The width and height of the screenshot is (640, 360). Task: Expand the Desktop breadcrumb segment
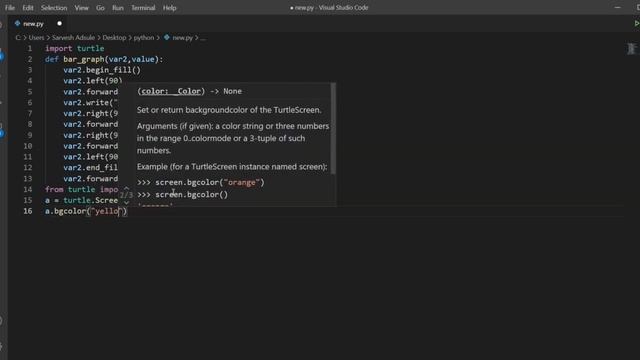point(114,38)
